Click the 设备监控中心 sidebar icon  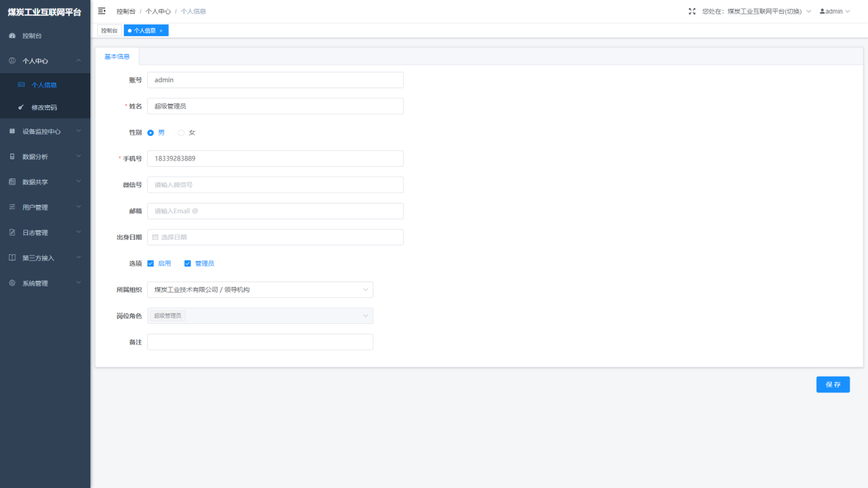click(x=12, y=131)
